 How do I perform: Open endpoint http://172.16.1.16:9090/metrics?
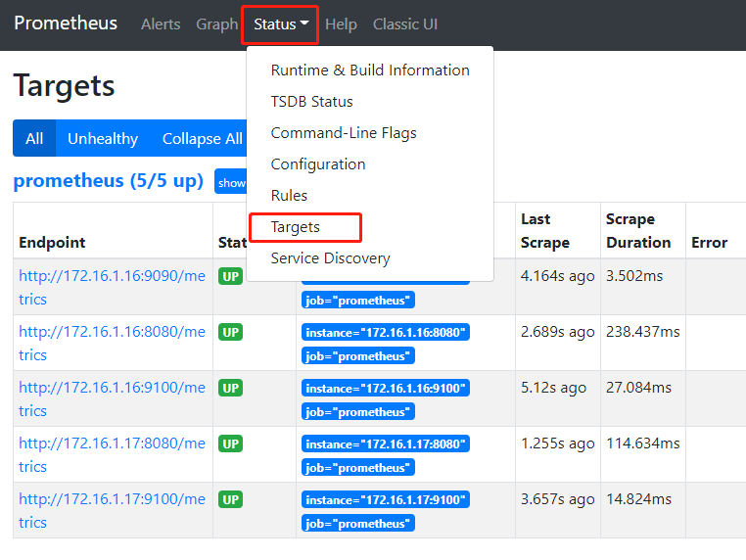[x=112, y=287]
